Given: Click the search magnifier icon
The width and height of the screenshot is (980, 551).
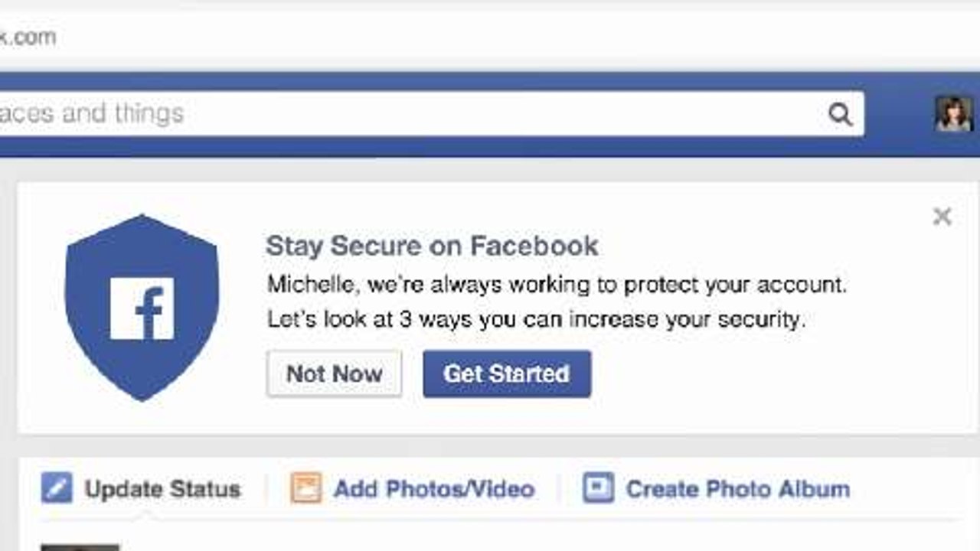Looking at the screenshot, I should click(x=840, y=115).
